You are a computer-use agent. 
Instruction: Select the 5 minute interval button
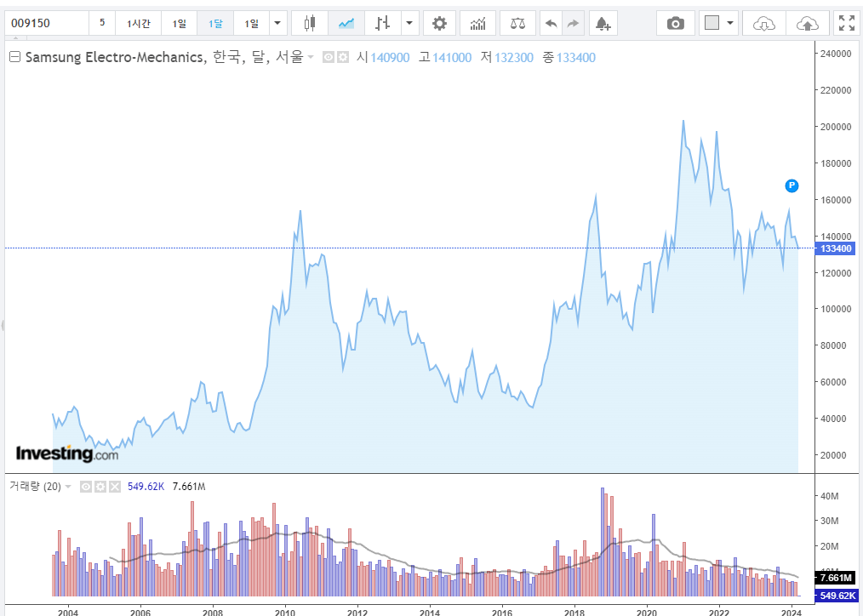click(x=102, y=23)
